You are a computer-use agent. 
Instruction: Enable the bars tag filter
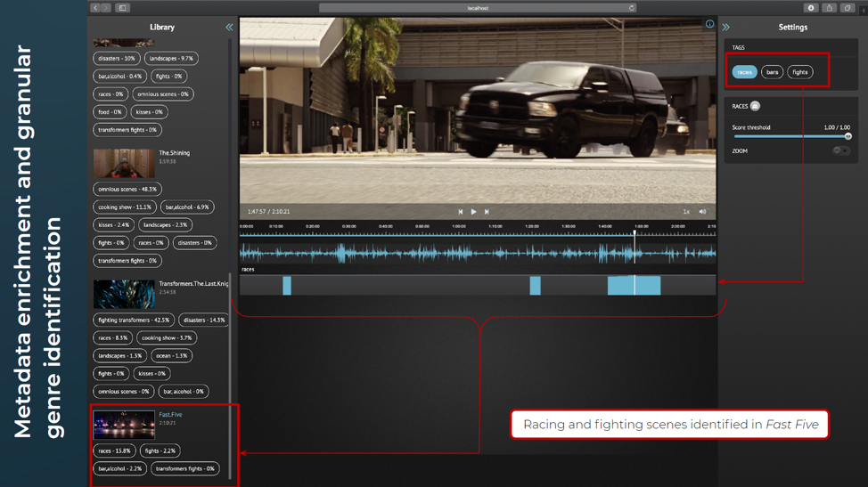point(772,72)
